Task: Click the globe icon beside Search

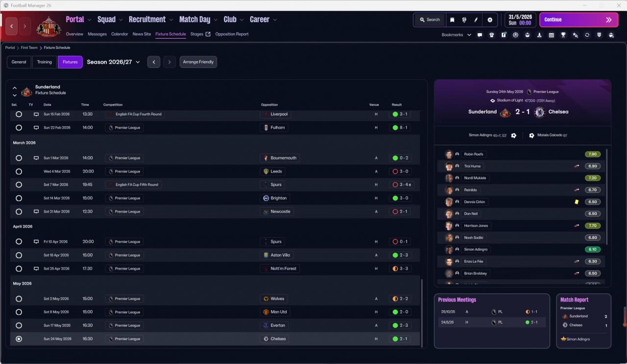Action: click(464, 20)
